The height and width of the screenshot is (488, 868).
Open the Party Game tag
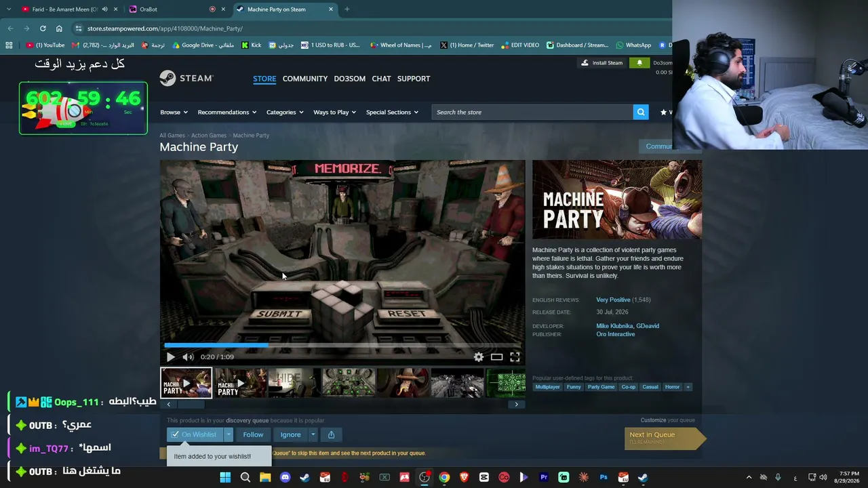(601, 387)
